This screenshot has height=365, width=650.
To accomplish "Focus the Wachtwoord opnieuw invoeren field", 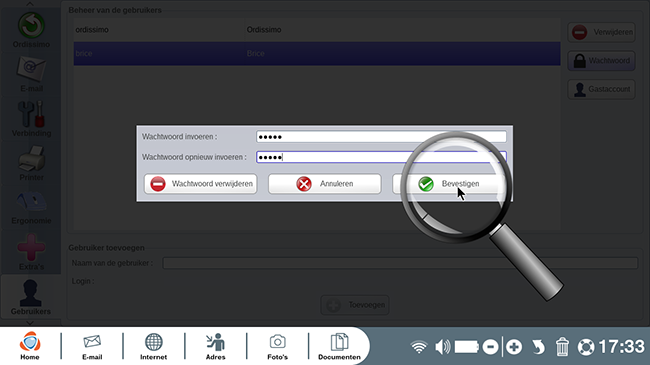I will pos(381,157).
